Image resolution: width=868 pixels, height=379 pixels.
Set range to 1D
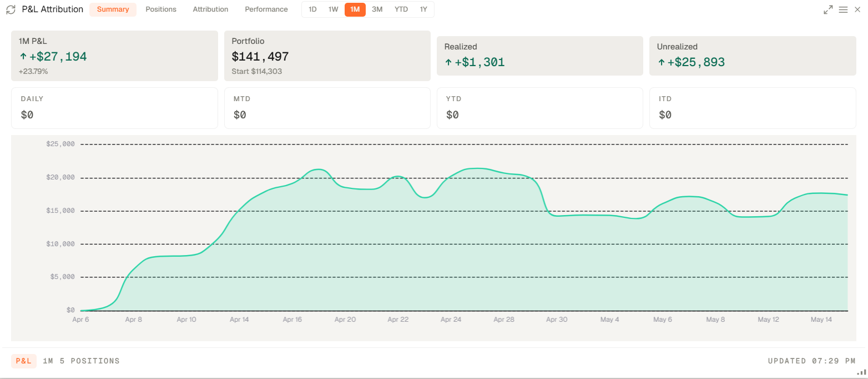tap(312, 9)
